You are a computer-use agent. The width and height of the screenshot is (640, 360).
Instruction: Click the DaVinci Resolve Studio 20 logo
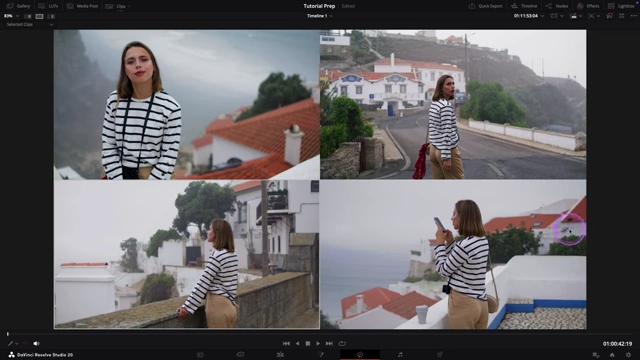11,355
